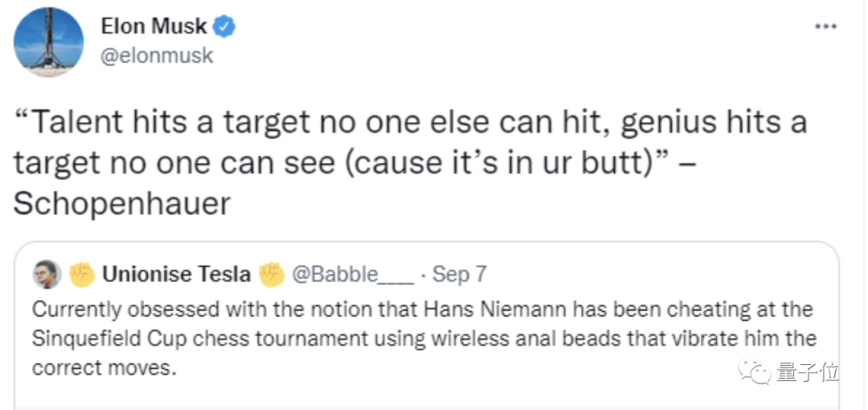Open the quoted tweet author's small avatar

[x=47, y=274]
